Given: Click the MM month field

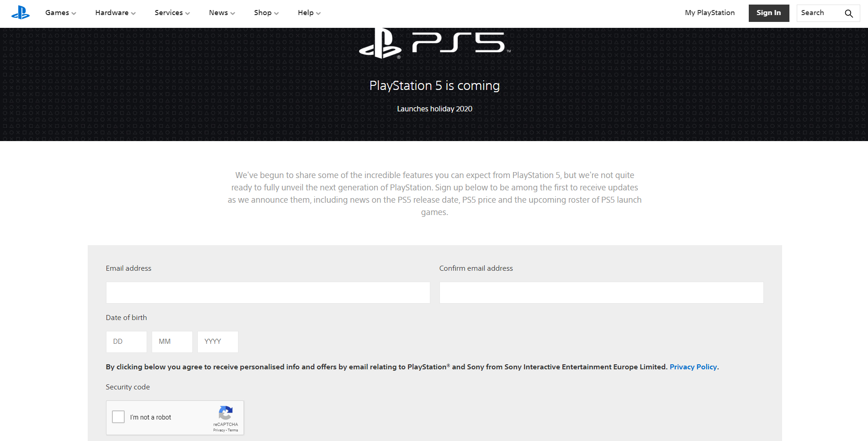Looking at the screenshot, I should (x=172, y=341).
